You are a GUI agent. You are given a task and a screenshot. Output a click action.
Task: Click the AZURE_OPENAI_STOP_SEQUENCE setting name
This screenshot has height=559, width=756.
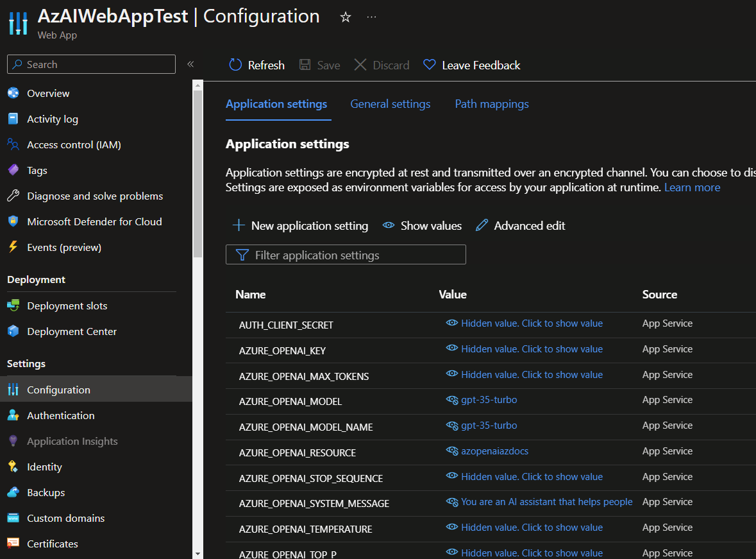(311, 478)
